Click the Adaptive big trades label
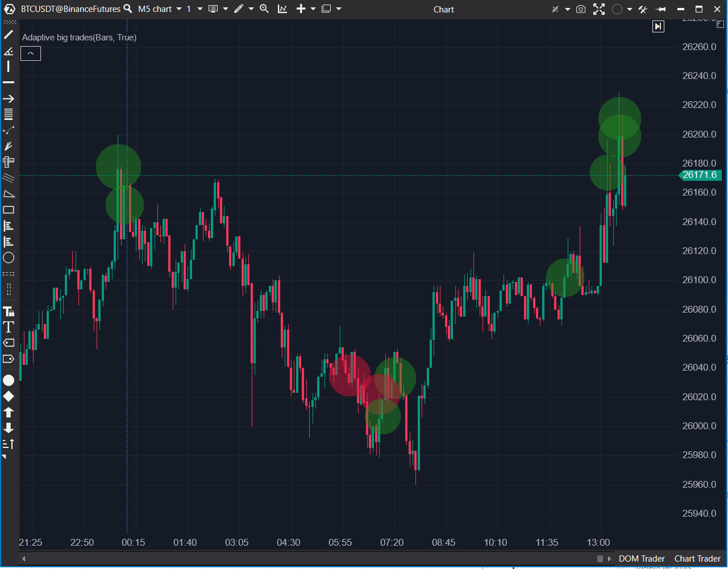This screenshot has width=728, height=569. [79, 38]
